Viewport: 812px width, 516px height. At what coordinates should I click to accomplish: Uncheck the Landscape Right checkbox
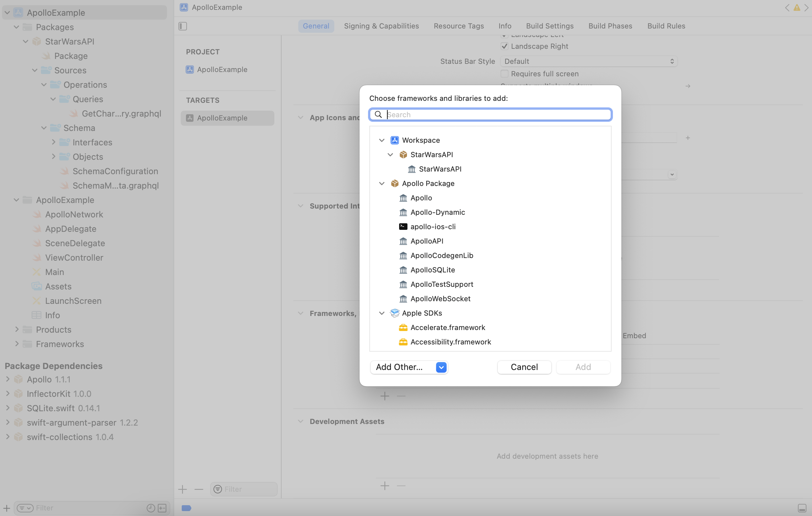pyautogui.click(x=504, y=46)
